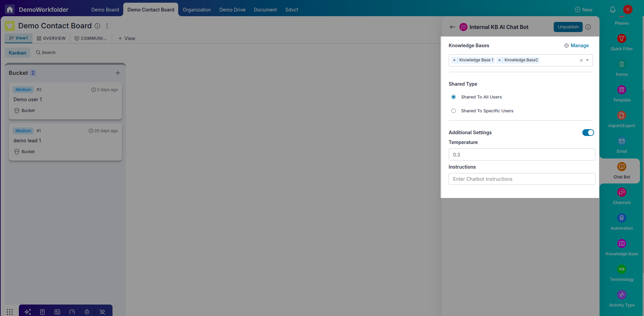Open Terminology in the right sidebar
This screenshot has width=644, height=316.
tap(622, 273)
